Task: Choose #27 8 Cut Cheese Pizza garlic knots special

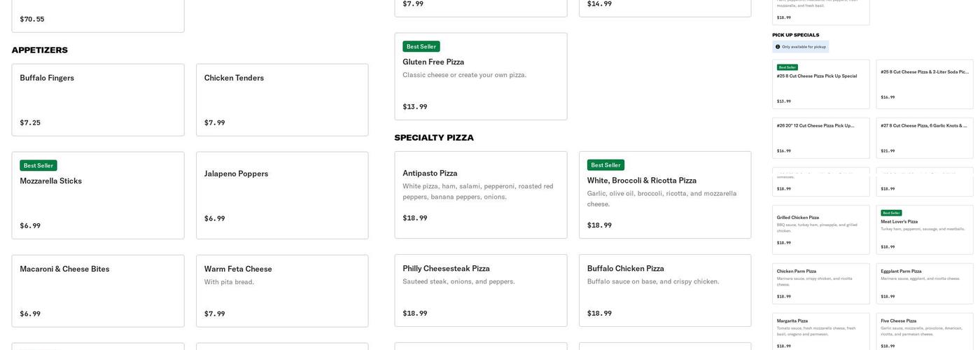Action: pos(924,137)
